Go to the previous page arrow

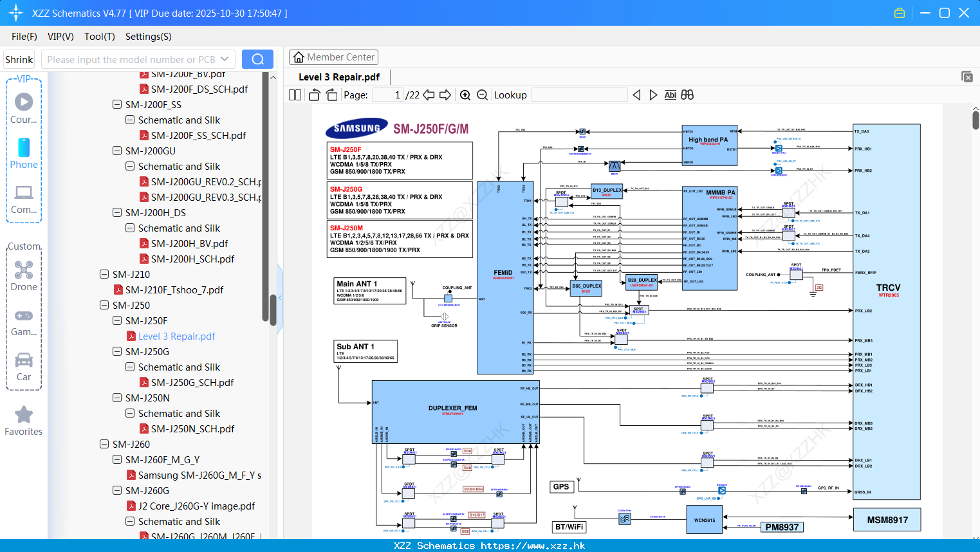(x=429, y=95)
